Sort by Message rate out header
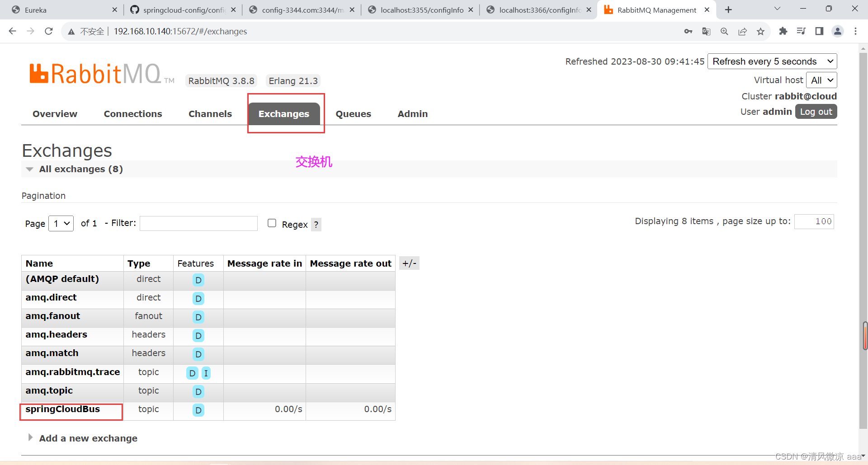The height and width of the screenshot is (465, 868). click(x=350, y=263)
